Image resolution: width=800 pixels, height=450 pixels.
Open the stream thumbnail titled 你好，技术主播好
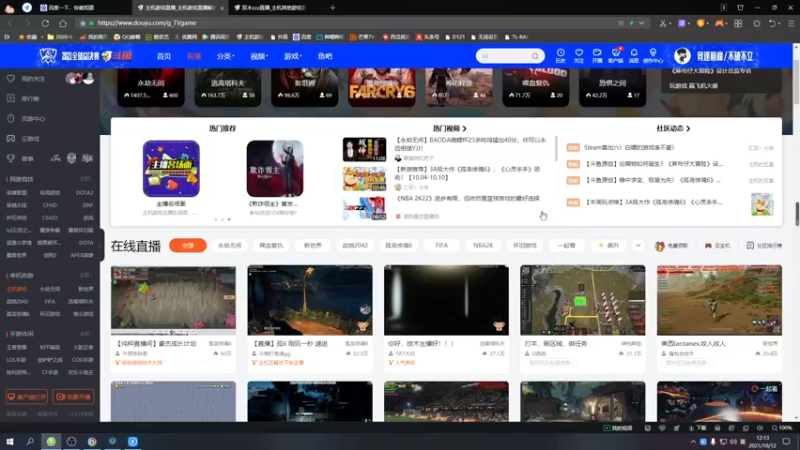(x=446, y=300)
